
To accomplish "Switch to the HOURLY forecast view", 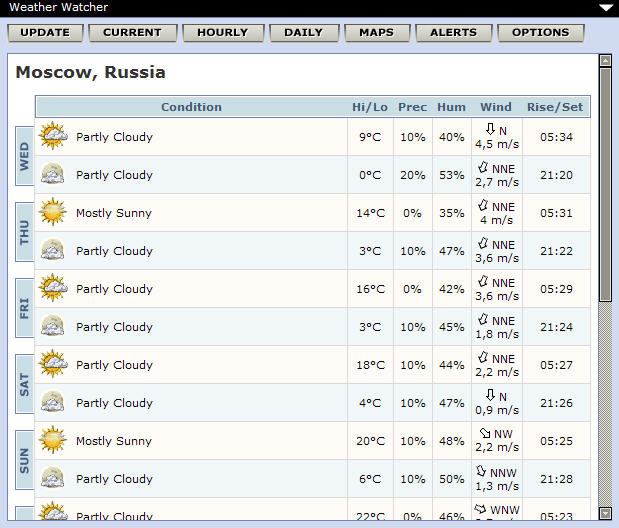I will tap(222, 32).
